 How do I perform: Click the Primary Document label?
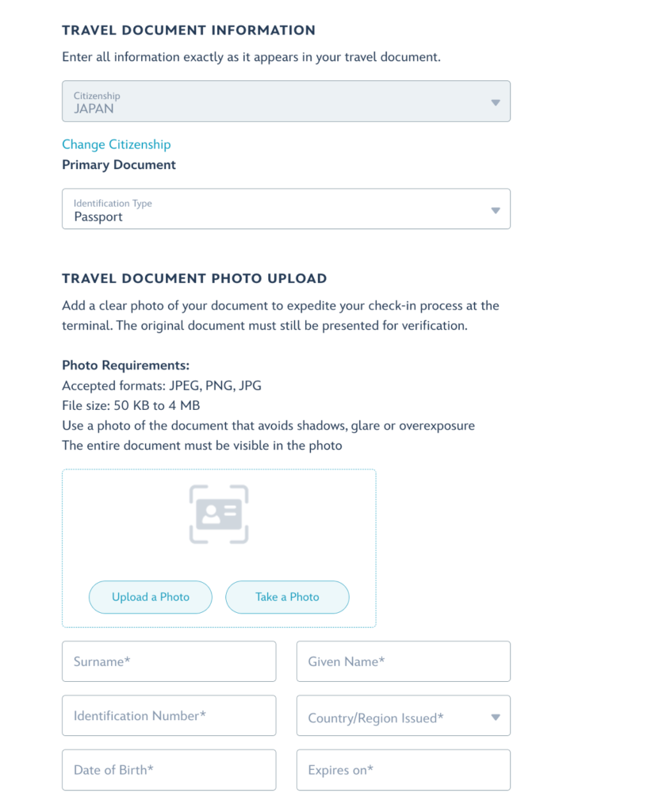tap(119, 165)
